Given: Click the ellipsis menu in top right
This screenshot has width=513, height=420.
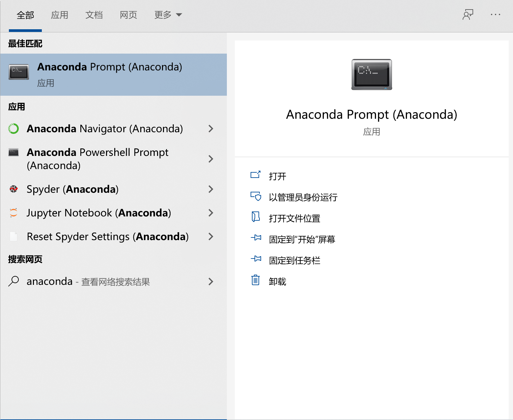Looking at the screenshot, I should [x=495, y=15].
